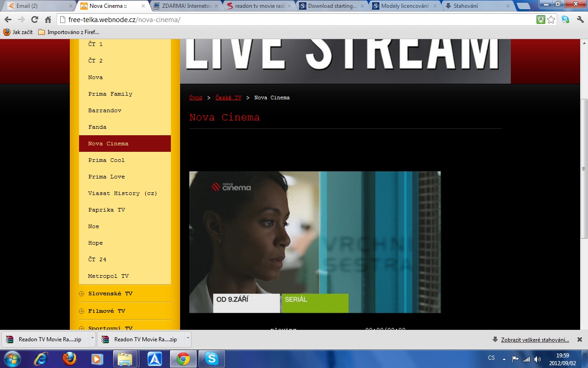This screenshot has height=368, width=588.
Task: Open the Importováno z Firef... bookmarks folder
Action: [x=68, y=32]
